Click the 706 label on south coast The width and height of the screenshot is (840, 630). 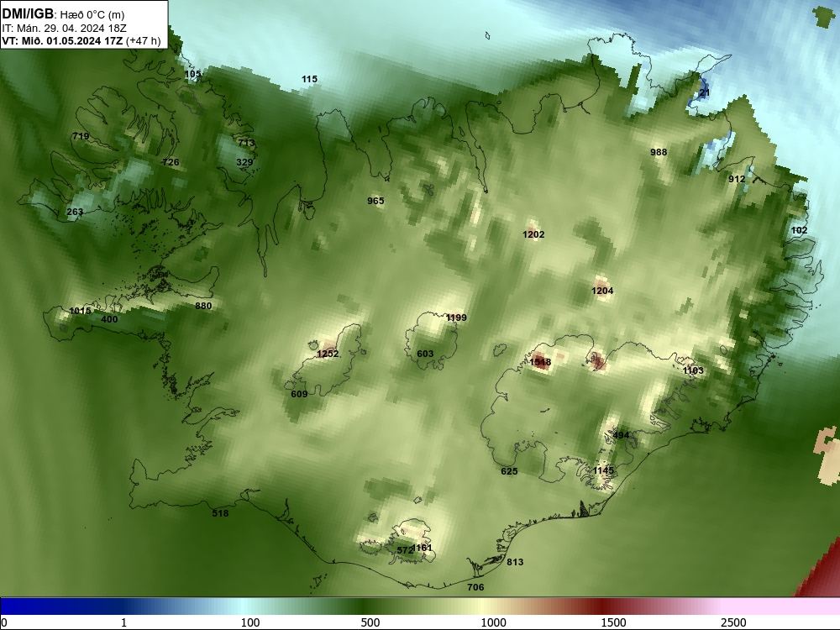coord(475,587)
